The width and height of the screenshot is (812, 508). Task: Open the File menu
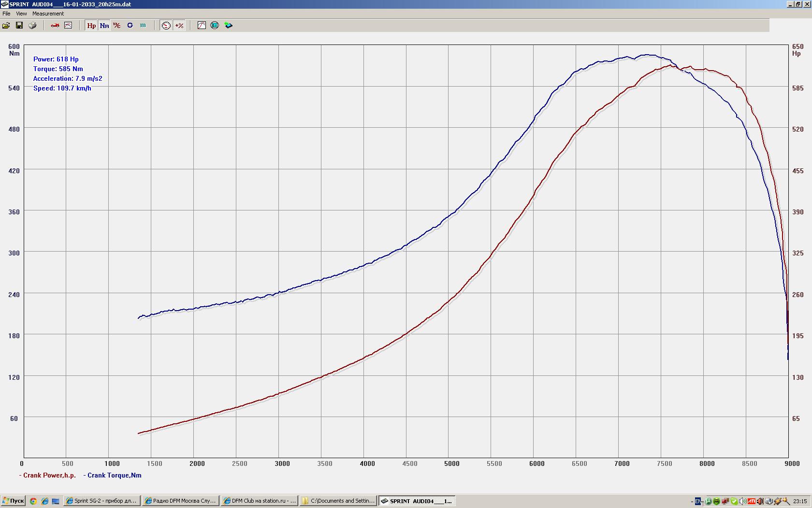6,14
